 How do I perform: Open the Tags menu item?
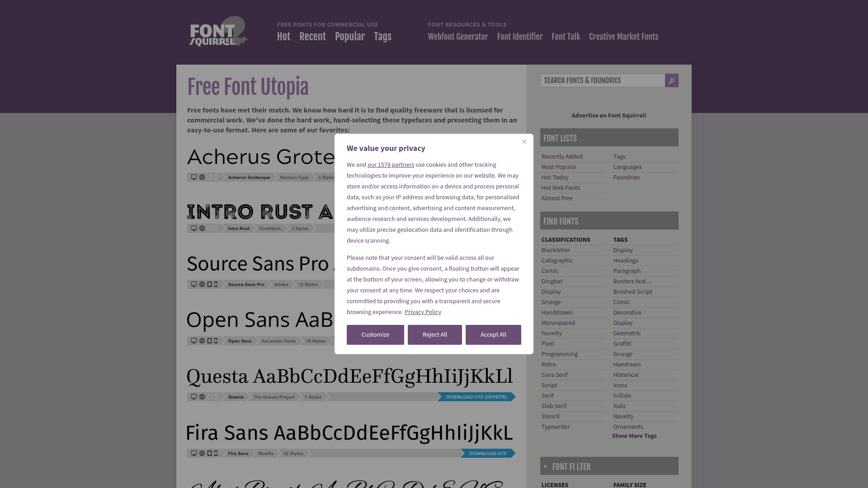[x=382, y=37]
